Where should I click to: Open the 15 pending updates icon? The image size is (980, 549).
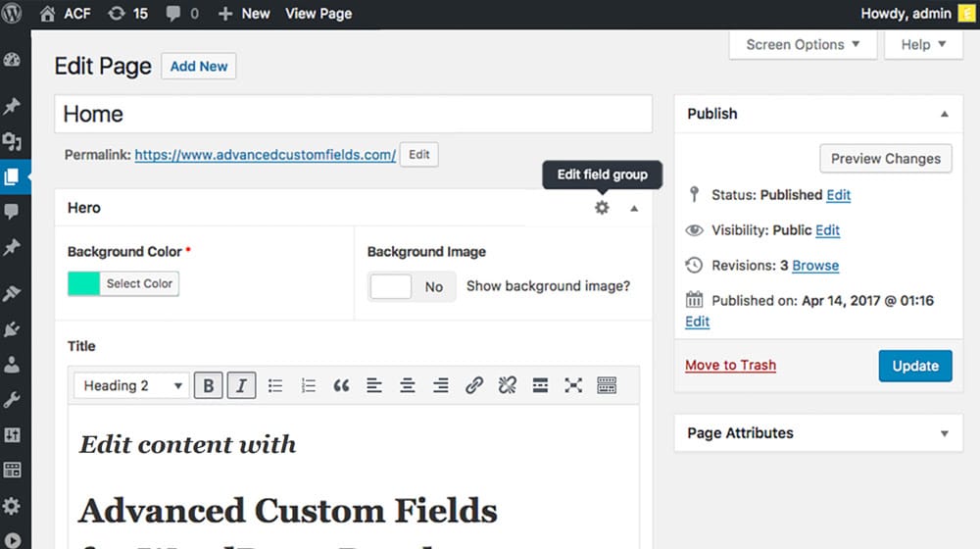[117, 13]
